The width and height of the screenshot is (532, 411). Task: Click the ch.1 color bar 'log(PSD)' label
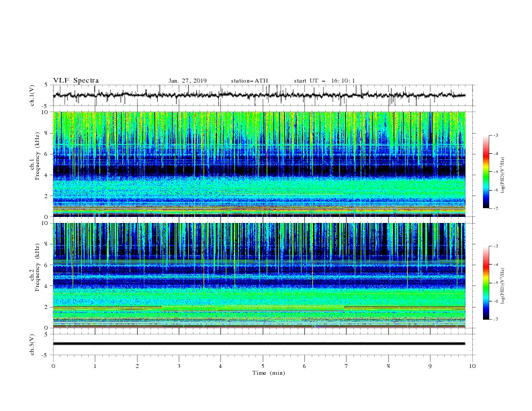coord(502,175)
